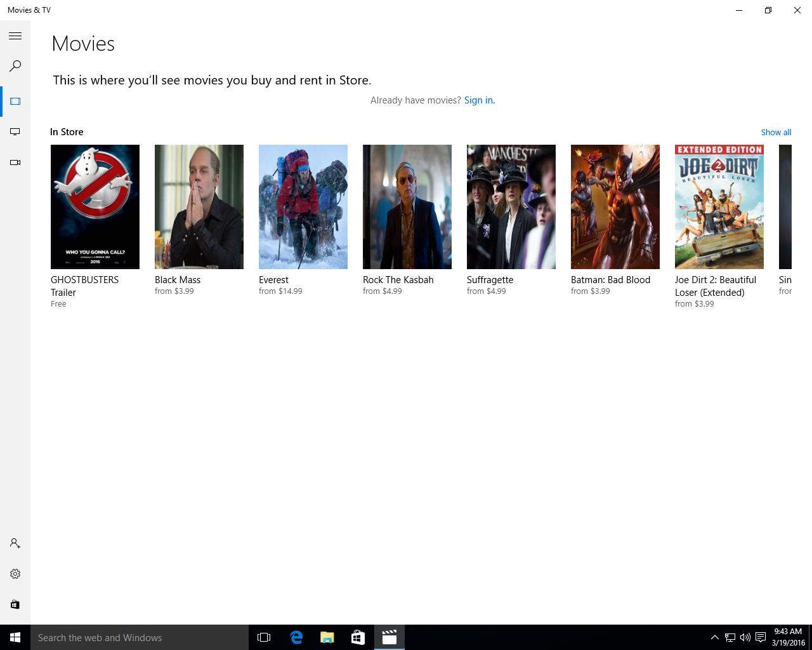The width and height of the screenshot is (812, 650).
Task: Open the Batman: Bad Blood poster
Action: [x=615, y=207]
